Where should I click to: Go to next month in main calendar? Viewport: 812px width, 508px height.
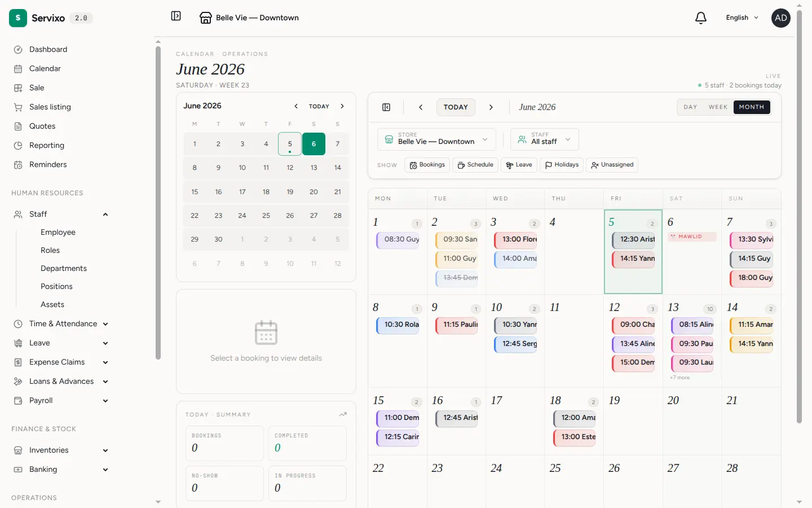pos(491,107)
